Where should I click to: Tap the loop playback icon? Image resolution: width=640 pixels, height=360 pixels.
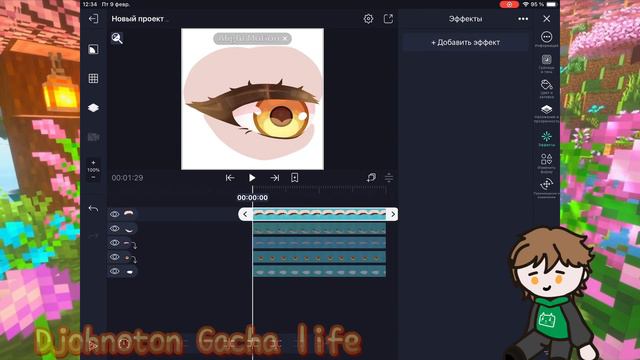click(371, 178)
